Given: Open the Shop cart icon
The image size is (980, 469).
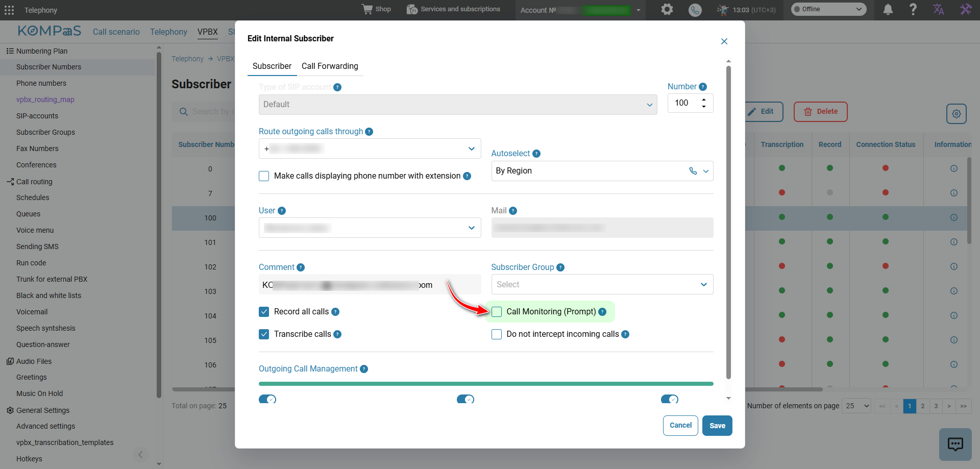Looking at the screenshot, I should 367,9.
